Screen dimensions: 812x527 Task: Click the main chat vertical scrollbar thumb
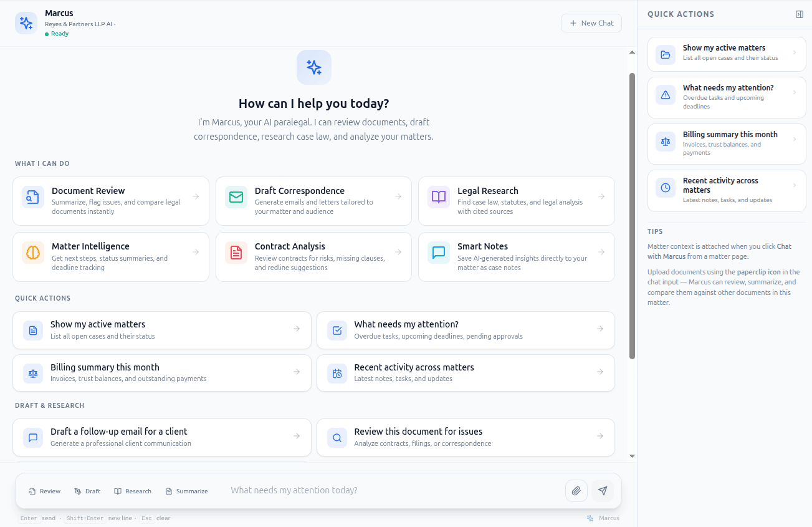pos(632,216)
